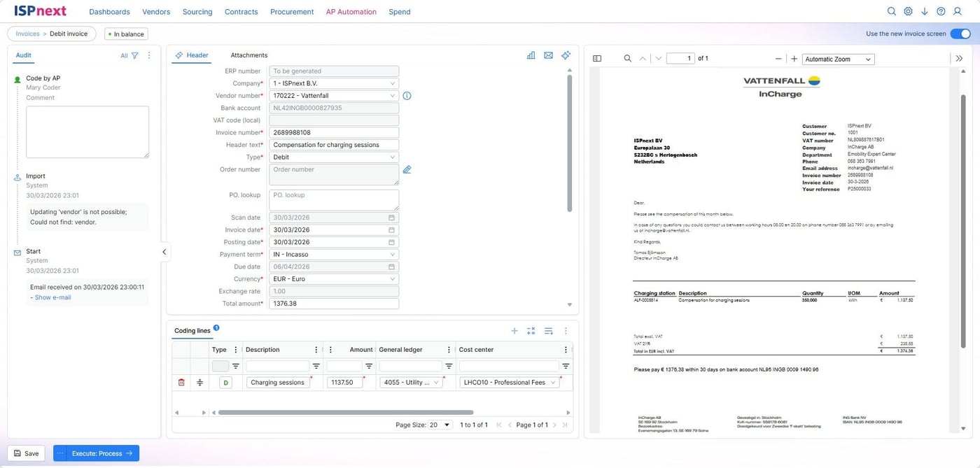Image resolution: width=980 pixels, height=468 pixels.
Task: Zoom out the PDF with minus icon
Action: pos(778,59)
